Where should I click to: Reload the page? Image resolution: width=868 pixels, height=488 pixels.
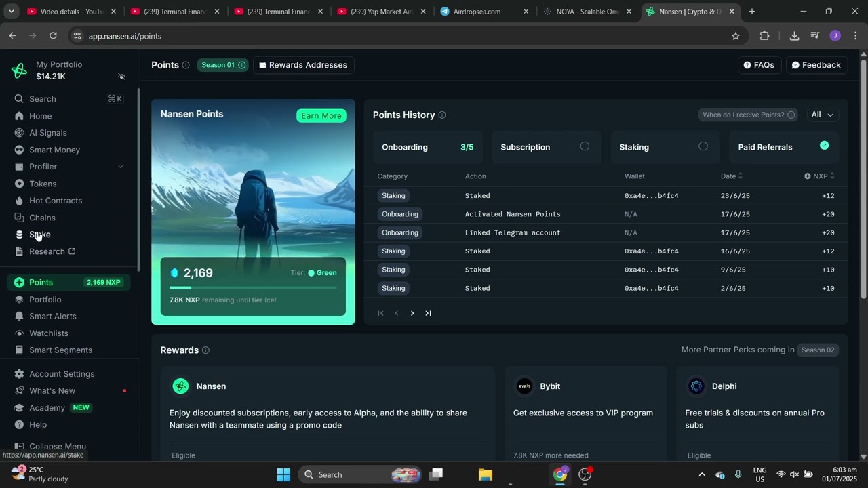coord(53,36)
